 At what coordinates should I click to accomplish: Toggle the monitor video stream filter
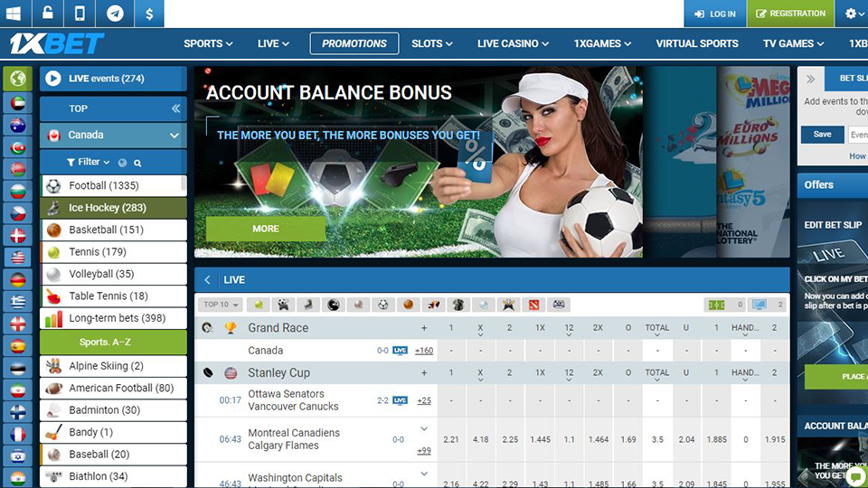coord(767,305)
